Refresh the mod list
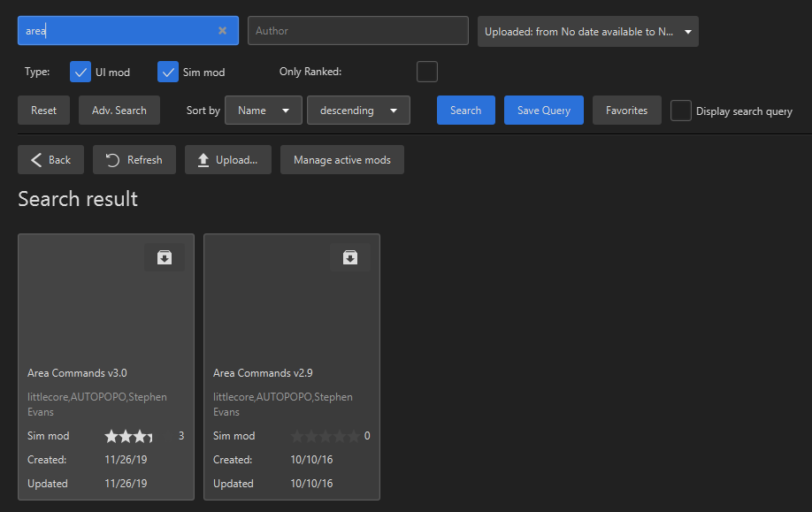812x512 pixels. [x=134, y=160]
